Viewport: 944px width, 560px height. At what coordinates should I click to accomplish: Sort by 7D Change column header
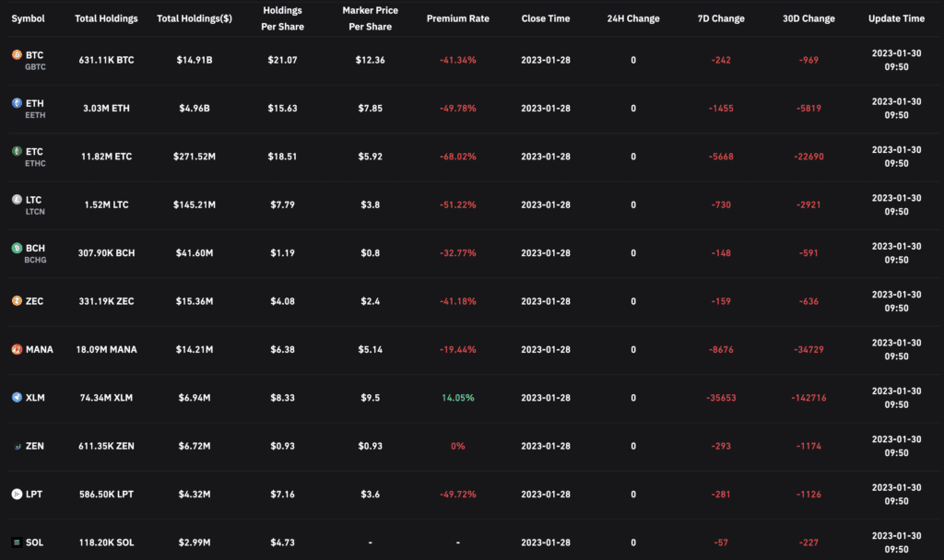721,18
